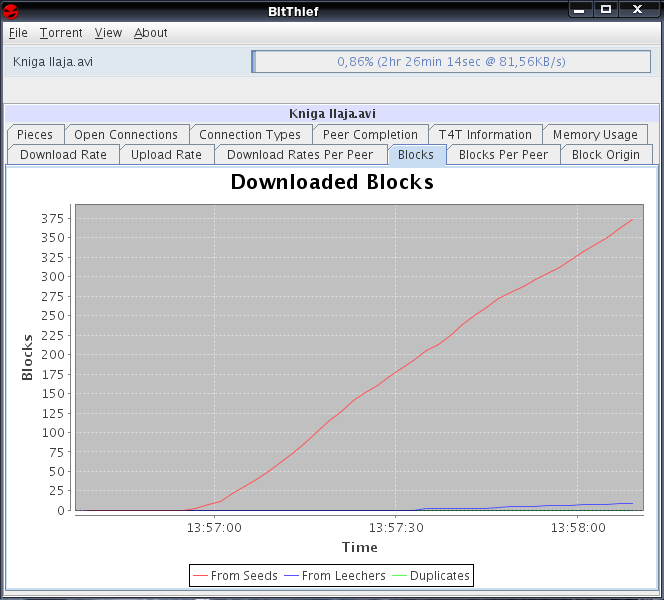Click the From Seeds legend label
The image size is (664, 600).
244,576
